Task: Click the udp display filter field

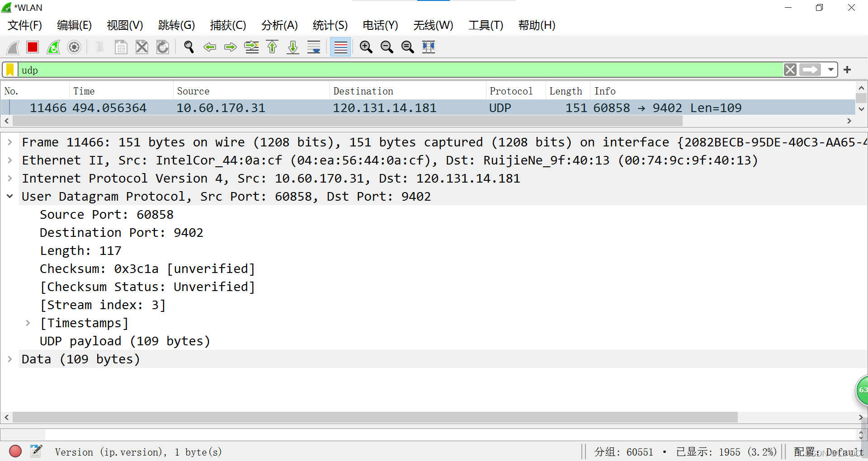Action: [x=400, y=70]
